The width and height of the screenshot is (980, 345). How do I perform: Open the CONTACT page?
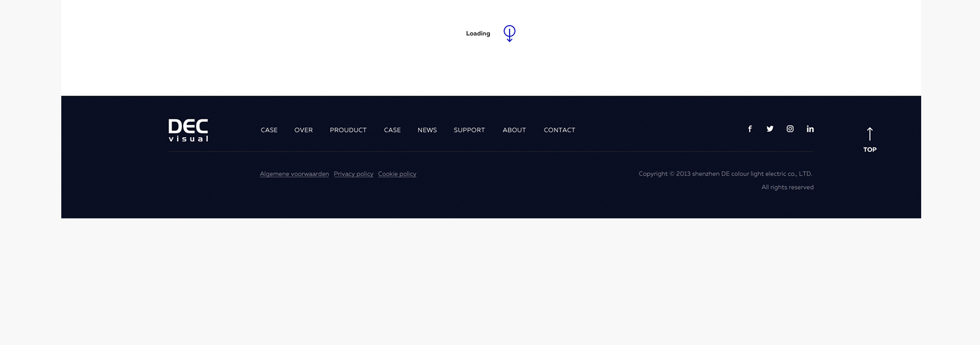[559, 130]
